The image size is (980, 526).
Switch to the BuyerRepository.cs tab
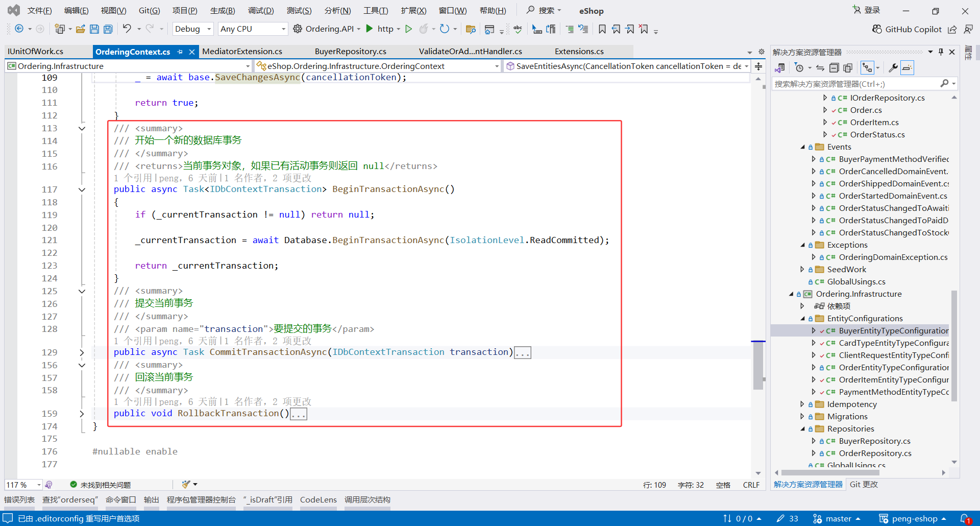350,51
